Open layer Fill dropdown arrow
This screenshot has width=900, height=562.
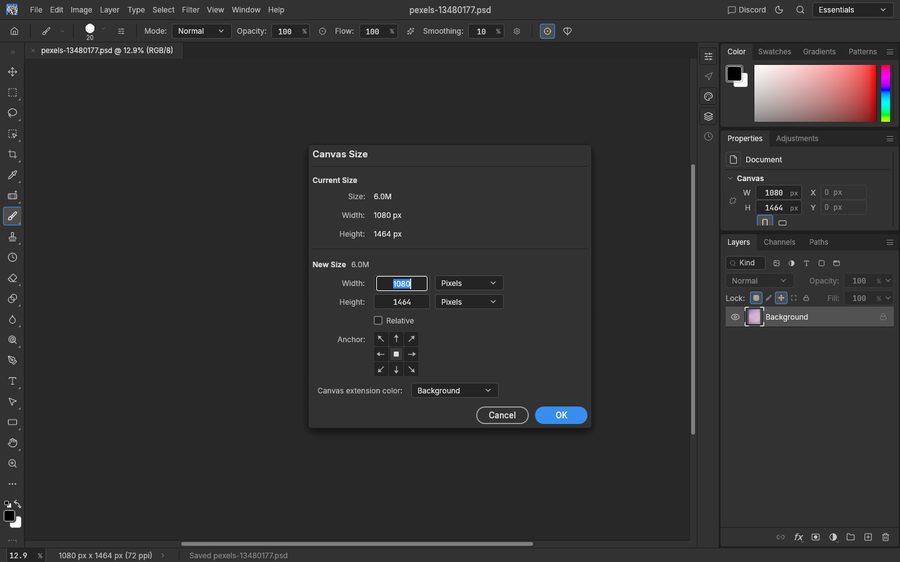pos(889,298)
